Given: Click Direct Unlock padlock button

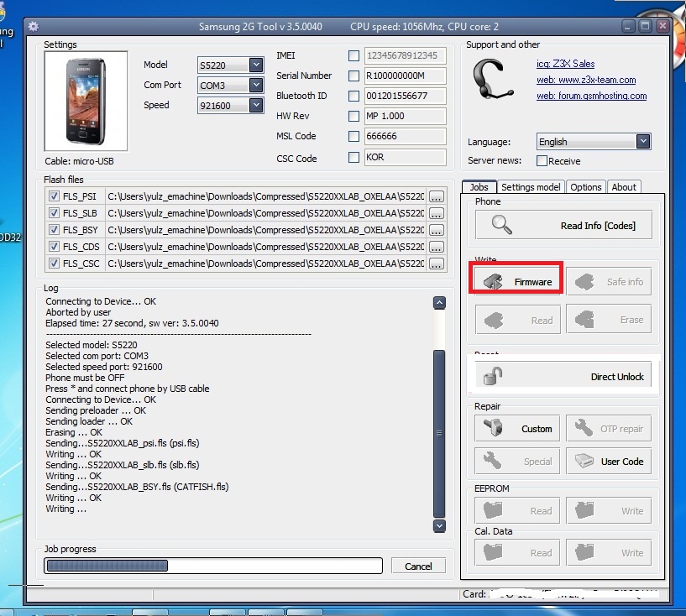Looking at the screenshot, I should click(563, 376).
